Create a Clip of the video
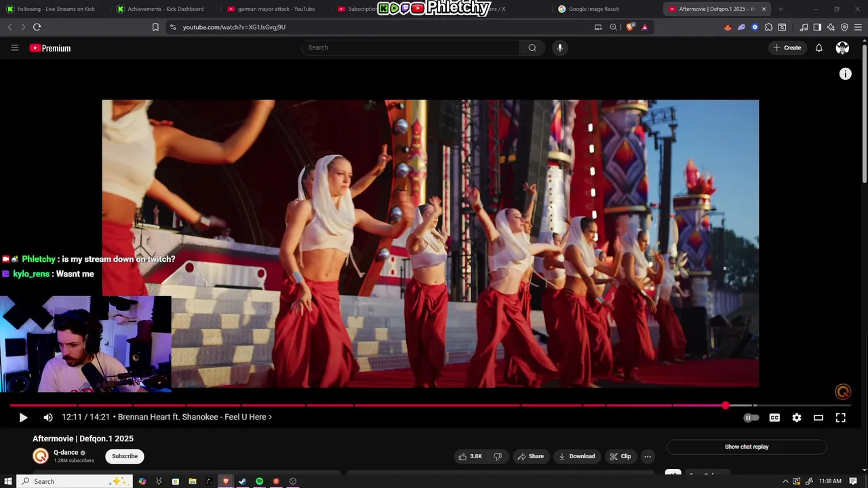Viewport: 868px width, 488px height. [x=620, y=456]
